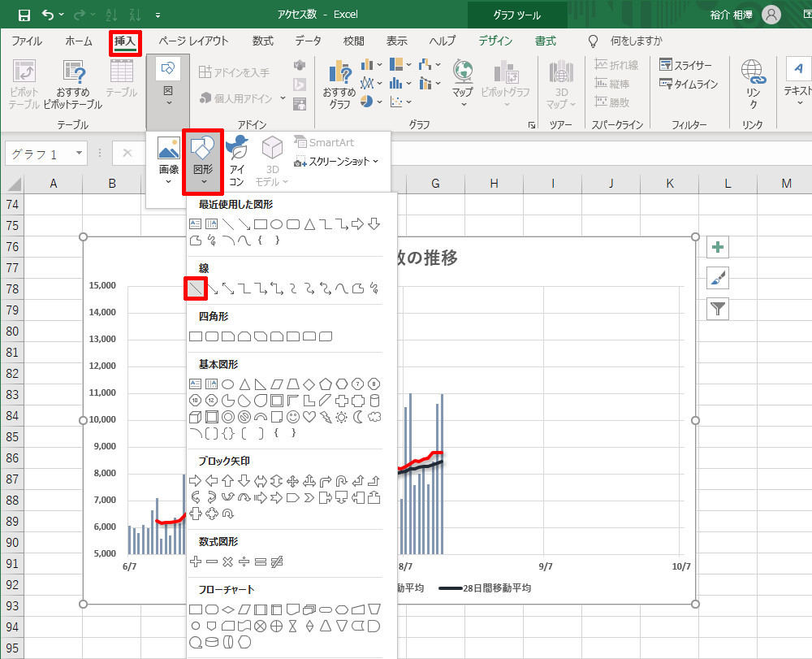Open the スクリーンショット dropdown
The height and width of the screenshot is (659, 812).
coord(337,162)
